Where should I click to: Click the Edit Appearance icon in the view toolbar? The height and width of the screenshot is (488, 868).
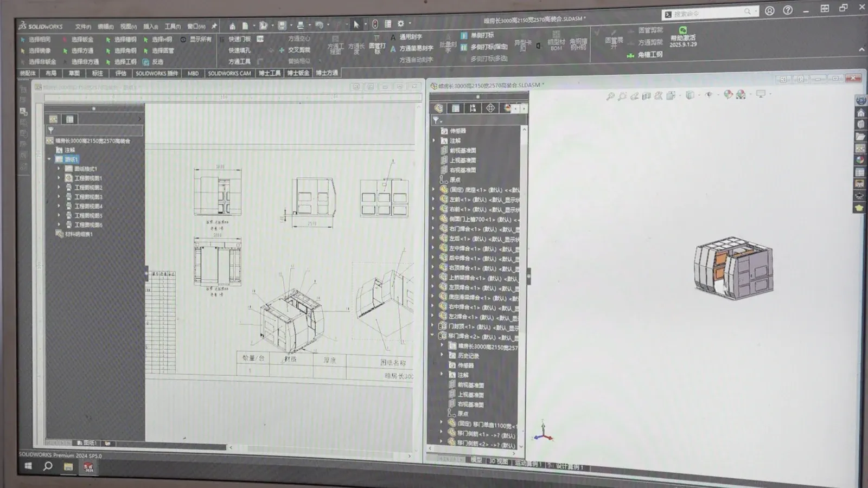[728, 94]
